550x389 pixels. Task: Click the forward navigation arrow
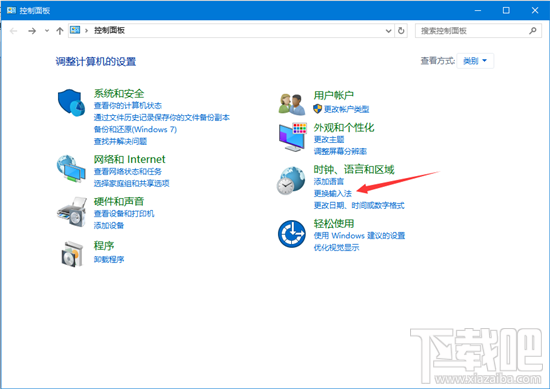coord(32,31)
